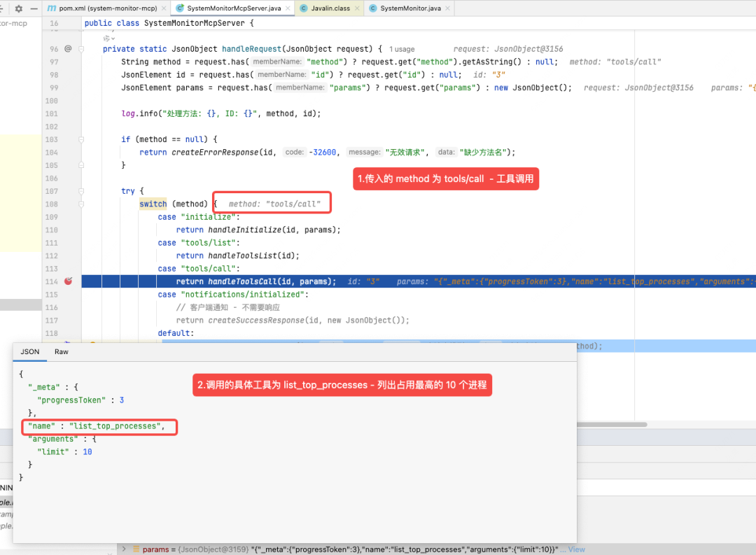Fold the handleRequest method at line 96

tap(82, 49)
